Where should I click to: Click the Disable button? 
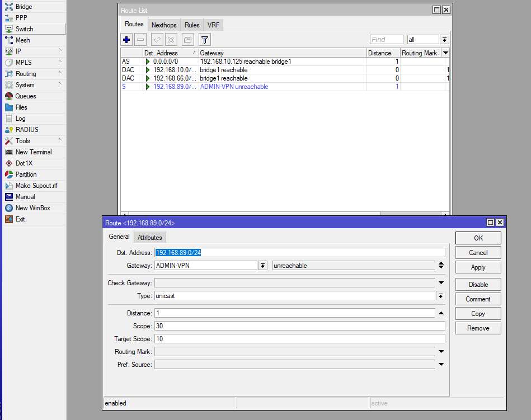click(478, 285)
